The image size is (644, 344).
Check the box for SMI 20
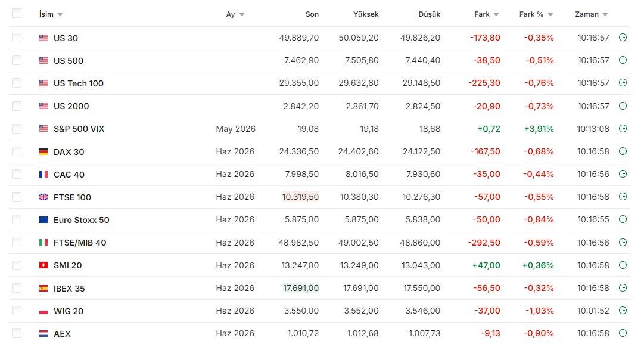[17, 265]
